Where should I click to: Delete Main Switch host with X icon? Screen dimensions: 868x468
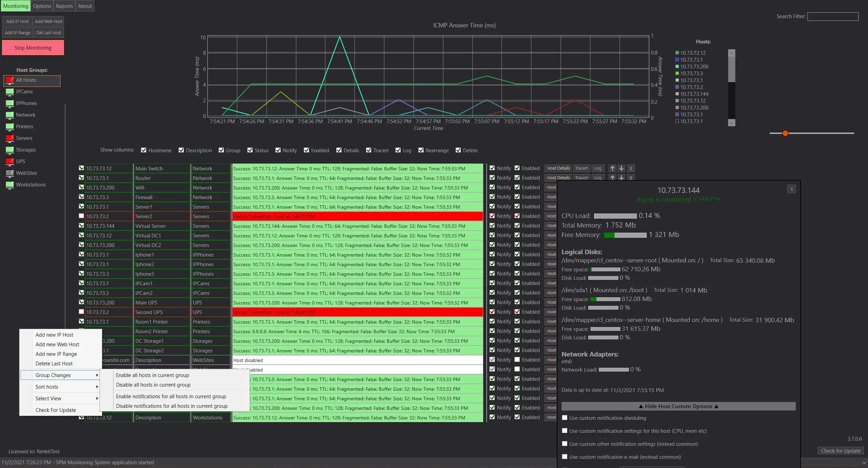[631, 168]
